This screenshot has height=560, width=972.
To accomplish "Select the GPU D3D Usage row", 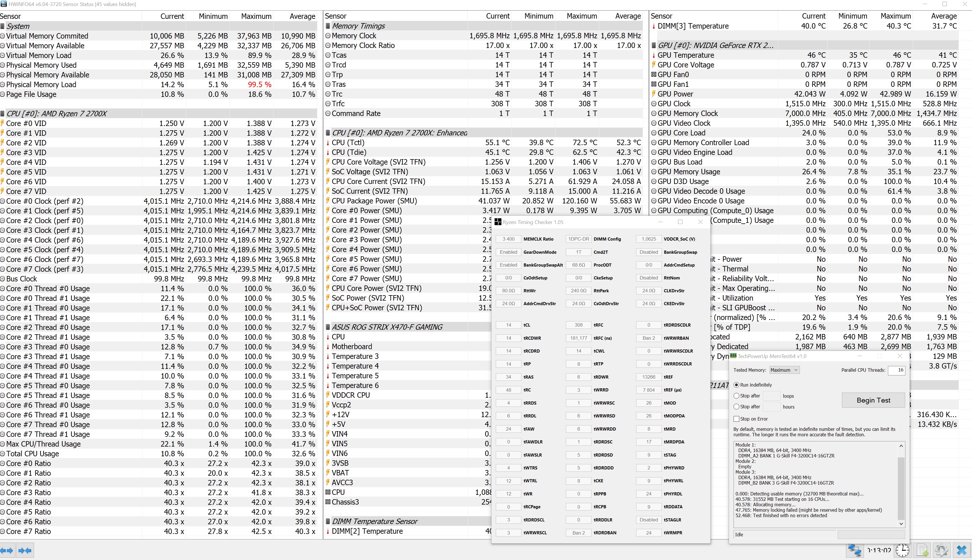I will (x=804, y=181).
